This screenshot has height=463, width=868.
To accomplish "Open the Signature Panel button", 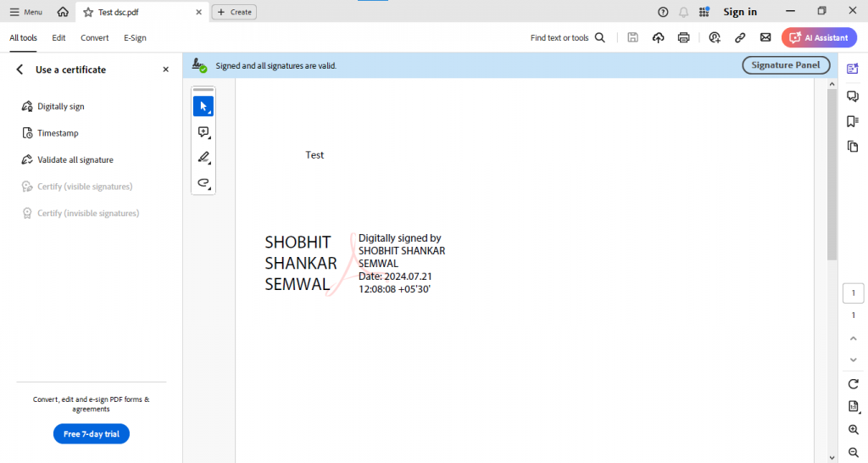I will pyautogui.click(x=786, y=65).
